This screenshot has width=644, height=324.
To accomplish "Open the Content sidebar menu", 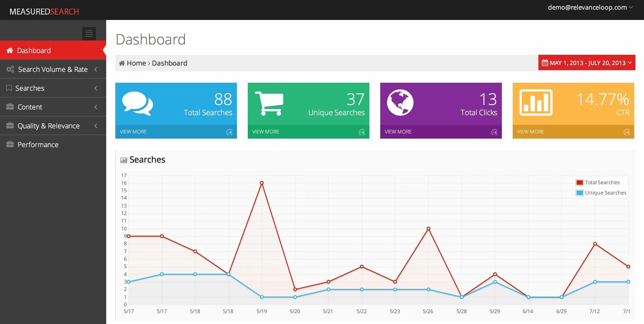I will click(30, 107).
